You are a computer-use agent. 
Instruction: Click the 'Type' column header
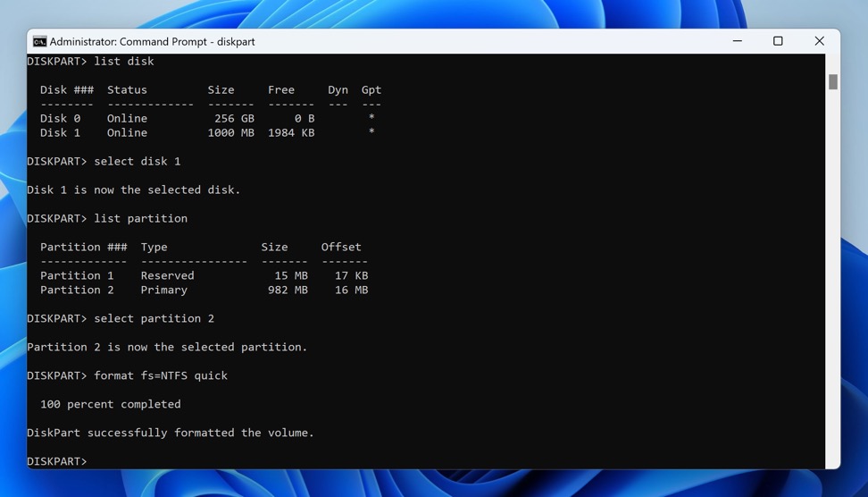pos(154,247)
